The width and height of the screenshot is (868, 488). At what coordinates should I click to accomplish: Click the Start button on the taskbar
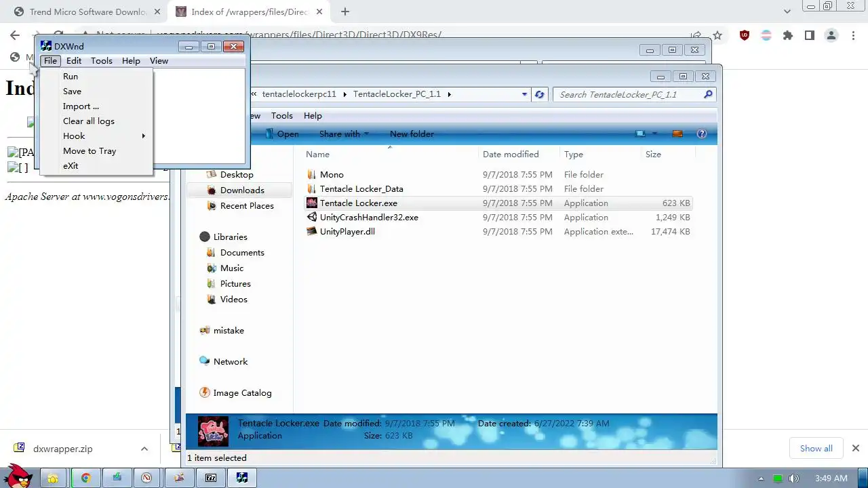[19, 476]
